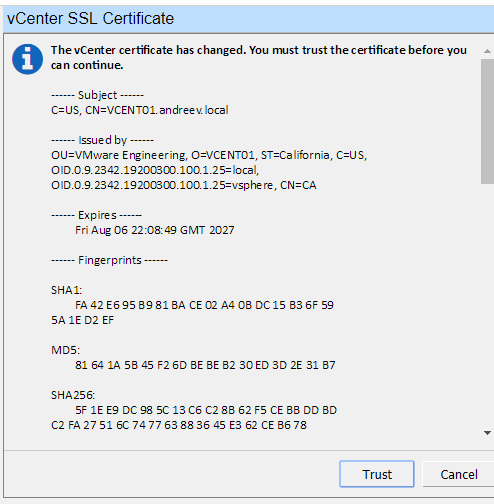494x504 pixels.
Task: Click the Trust button
Action: tap(377, 474)
